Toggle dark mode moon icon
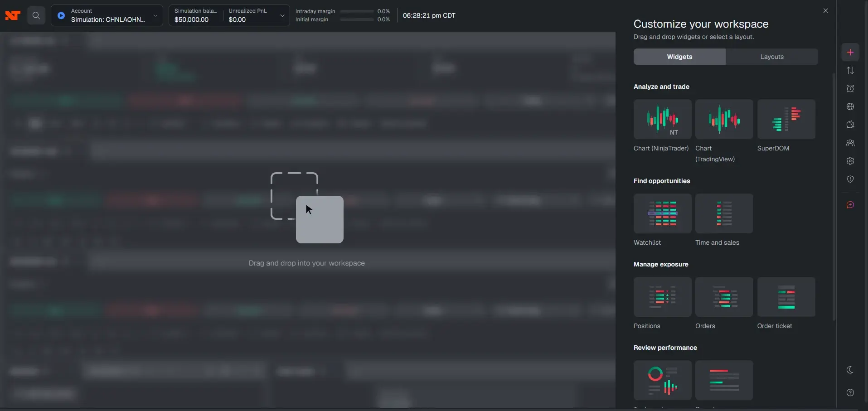This screenshot has height=411, width=868. click(850, 370)
